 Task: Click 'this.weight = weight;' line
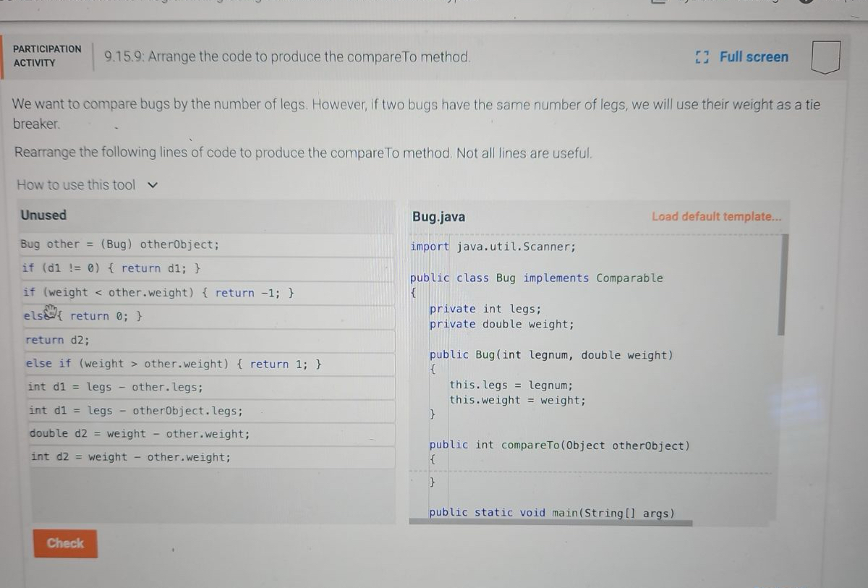coord(518,400)
